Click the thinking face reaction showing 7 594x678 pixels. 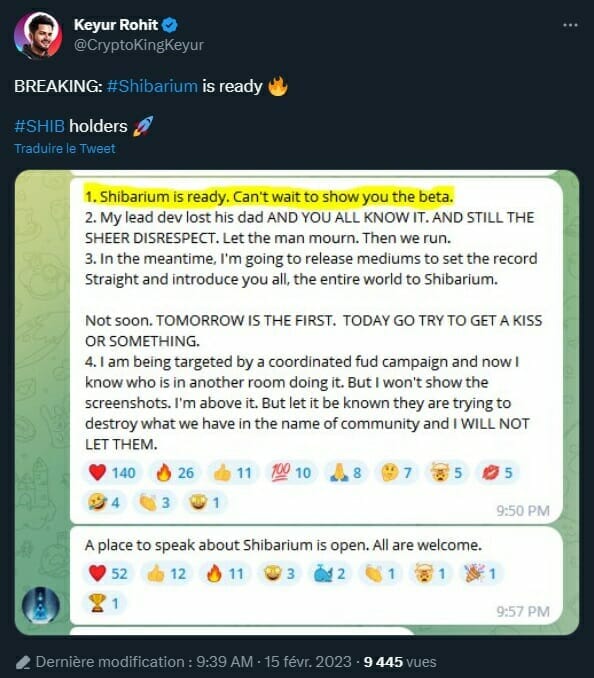396,473
